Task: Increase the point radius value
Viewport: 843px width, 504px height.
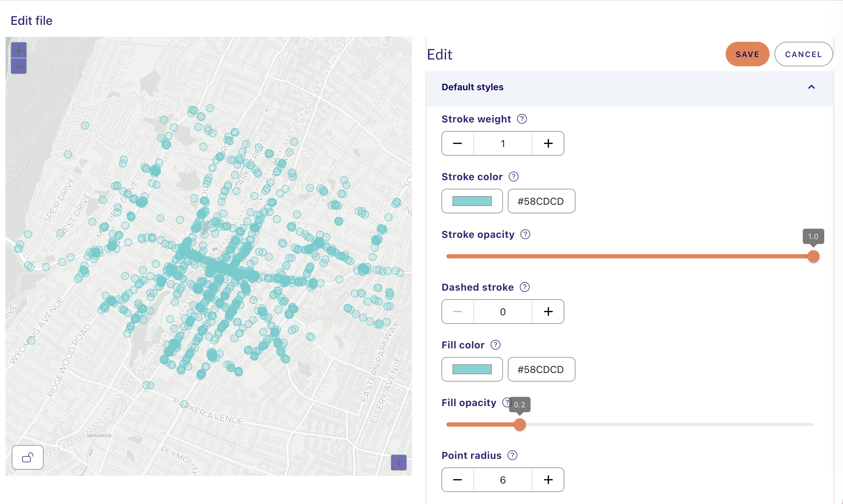Action: tap(548, 479)
